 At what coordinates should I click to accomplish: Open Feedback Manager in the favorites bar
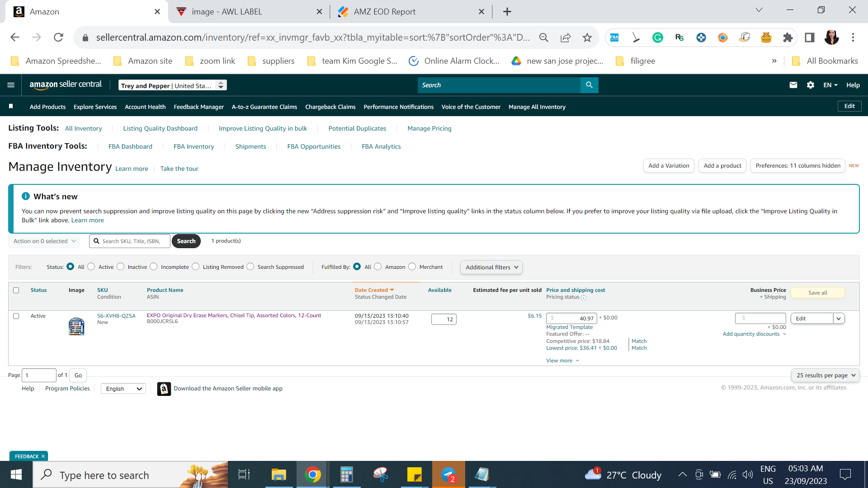click(x=198, y=107)
